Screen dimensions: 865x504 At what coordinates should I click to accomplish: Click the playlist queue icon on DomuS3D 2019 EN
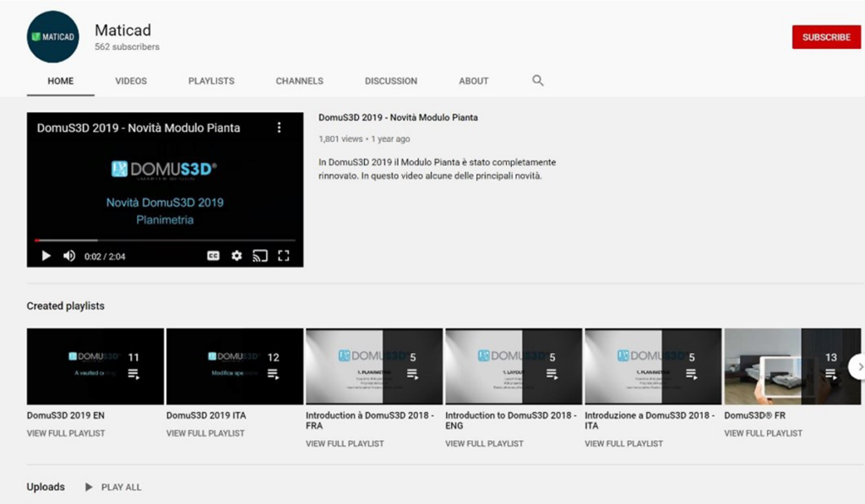[133, 375]
